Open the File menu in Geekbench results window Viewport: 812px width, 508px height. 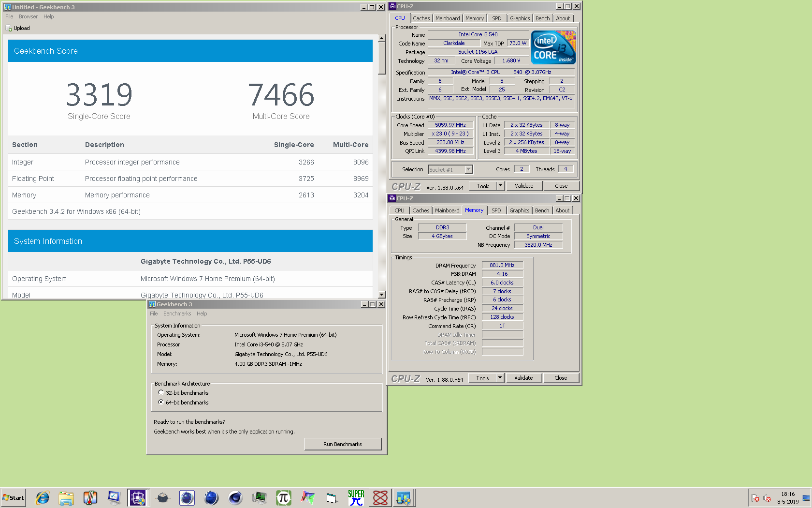9,16
